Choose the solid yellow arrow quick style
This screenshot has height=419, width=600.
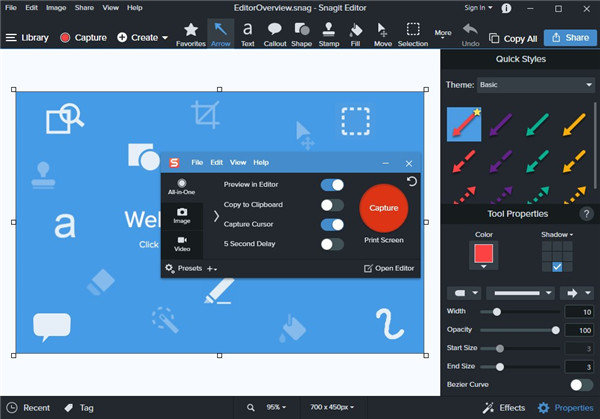coord(574,125)
